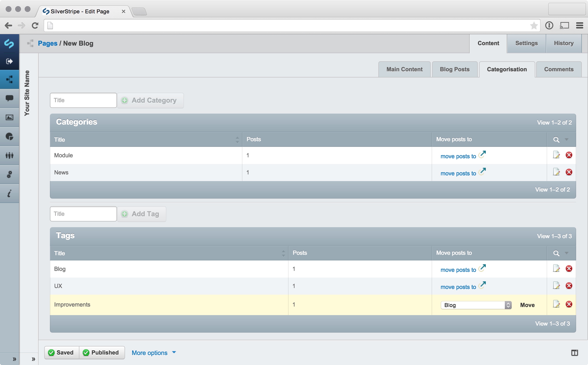Click move posts to for Blog tag
The image size is (588, 365).
tap(458, 270)
